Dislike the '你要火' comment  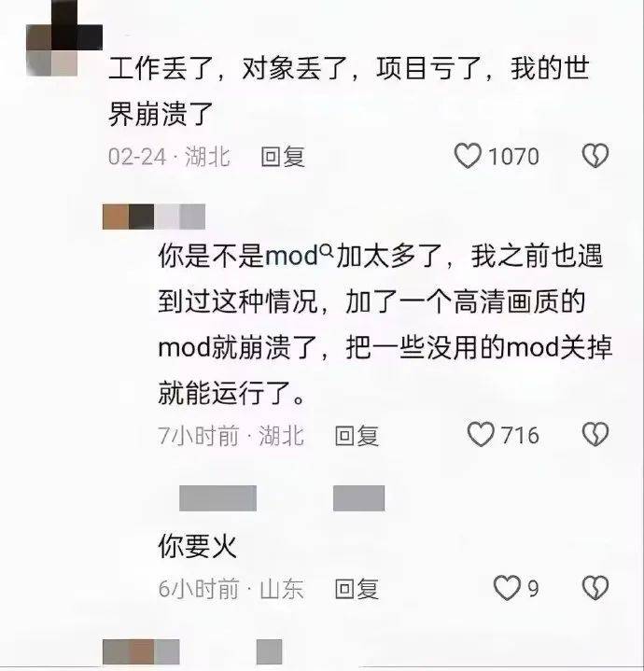595,588
